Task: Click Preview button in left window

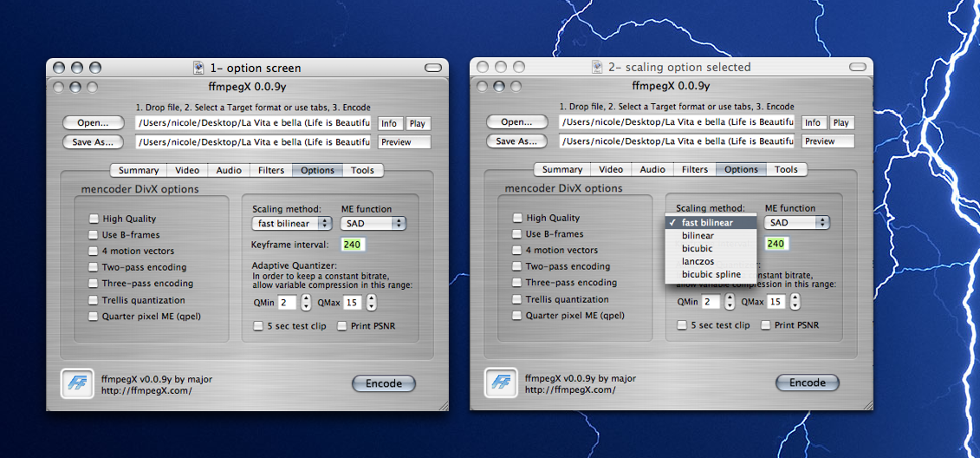Action: [x=405, y=142]
